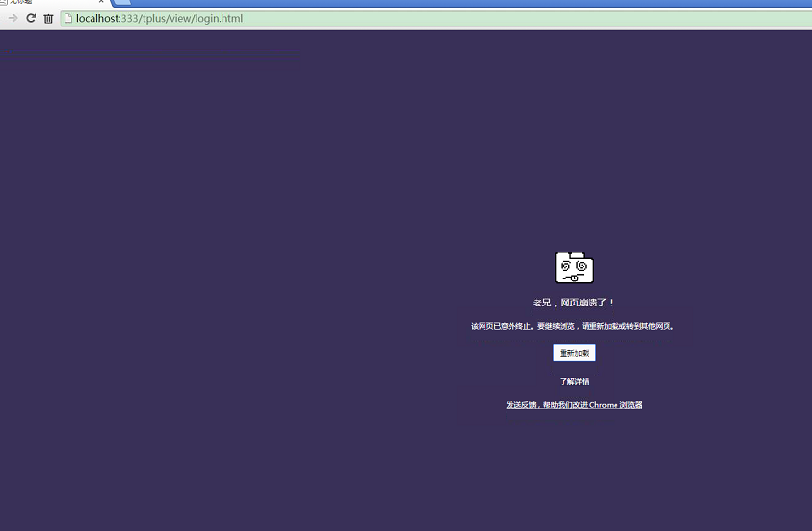812x531 pixels.
Task: Click the 该网页已意外终止 message text
Action: tap(573, 326)
